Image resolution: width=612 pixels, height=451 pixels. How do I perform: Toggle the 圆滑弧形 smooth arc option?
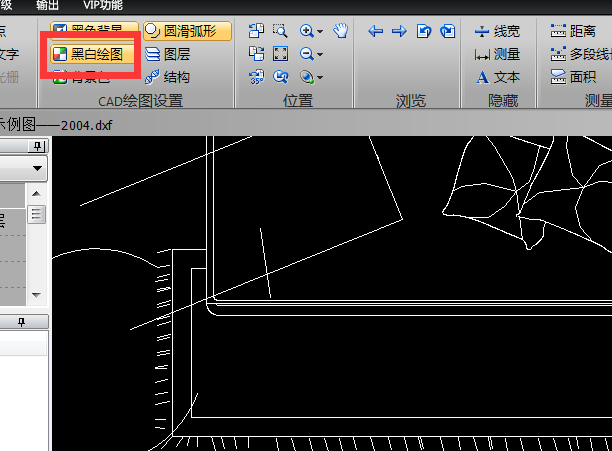point(187,31)
